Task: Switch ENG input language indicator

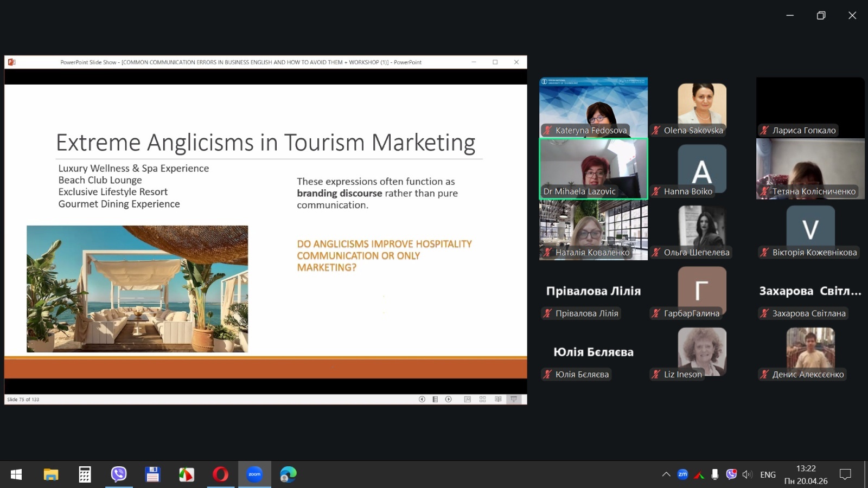Action: point(768,474)
